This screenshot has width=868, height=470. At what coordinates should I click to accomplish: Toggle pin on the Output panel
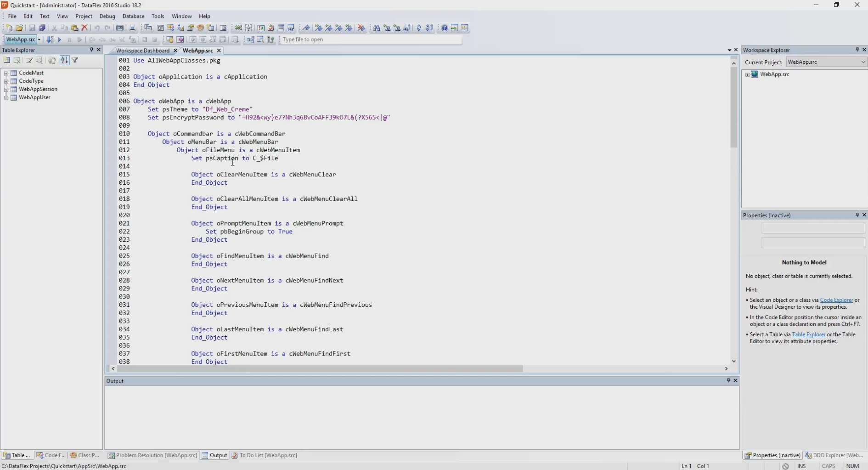[728, 380]
